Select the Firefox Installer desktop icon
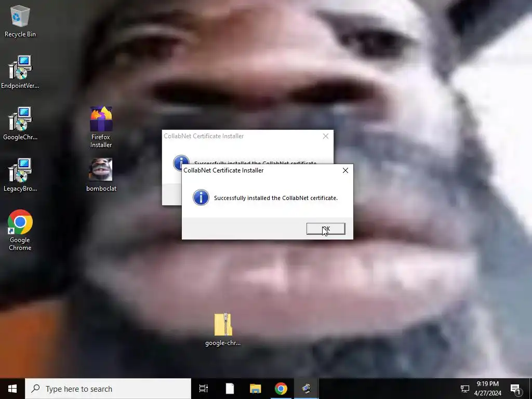 (x=101, y=127)
